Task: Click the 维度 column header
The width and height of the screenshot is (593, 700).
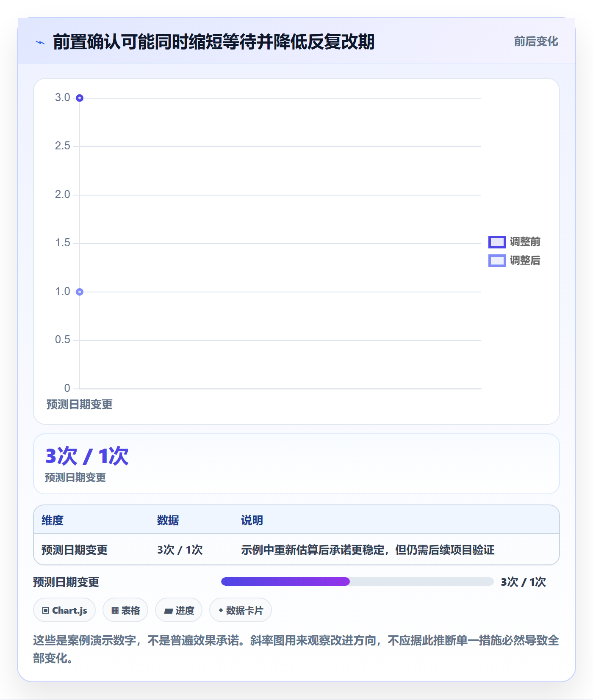Action: (53, 520)
